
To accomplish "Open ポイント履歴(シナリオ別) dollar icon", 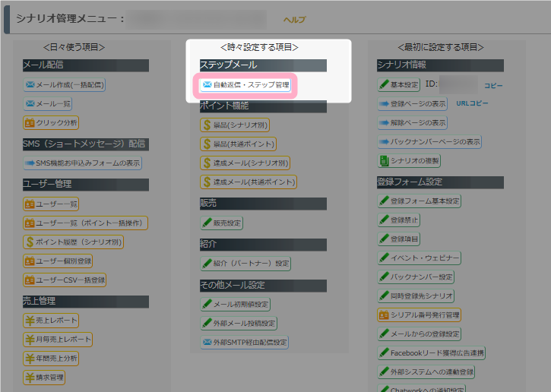I will point(30,242).
